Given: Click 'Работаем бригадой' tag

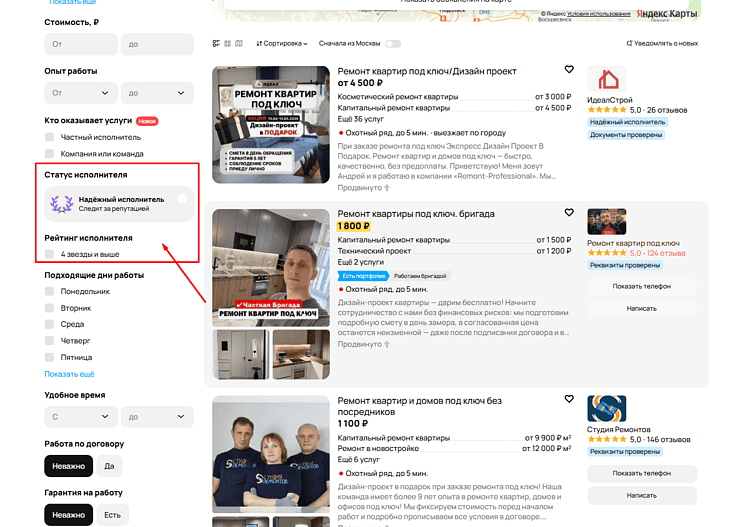Looking at the screenshot, I should coord(420,276).
